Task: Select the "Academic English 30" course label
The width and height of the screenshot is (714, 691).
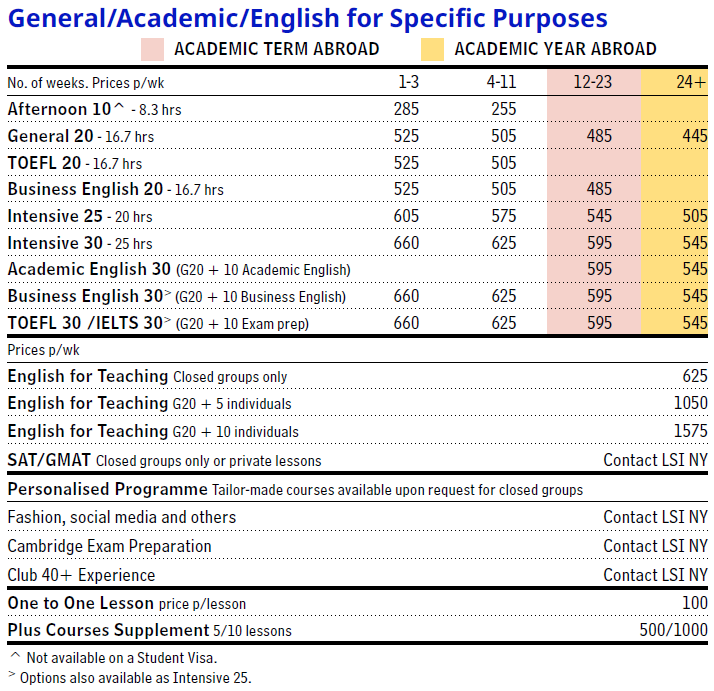Action: click(90, 269)
